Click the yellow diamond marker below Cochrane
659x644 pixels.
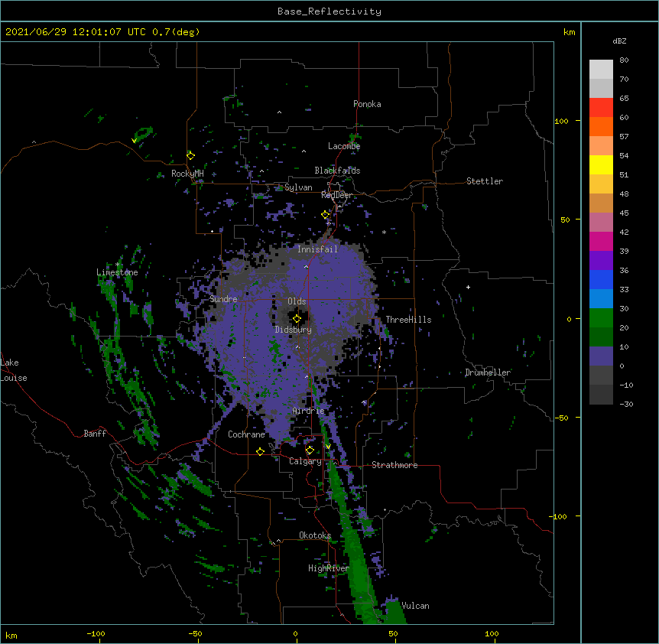260,451
